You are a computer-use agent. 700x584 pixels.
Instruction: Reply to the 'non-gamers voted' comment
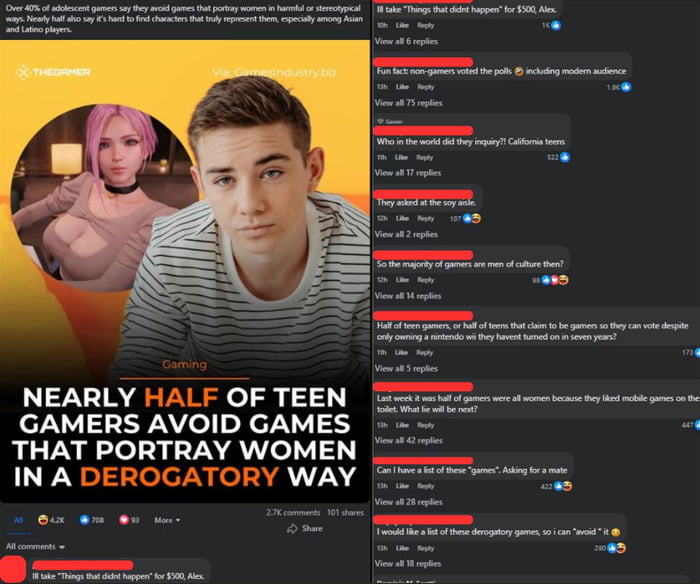point(425,87)
